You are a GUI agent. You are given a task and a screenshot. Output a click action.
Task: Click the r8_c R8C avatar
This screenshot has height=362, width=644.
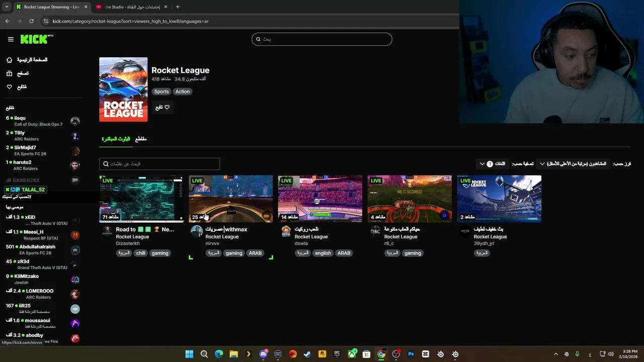(375, 231)
